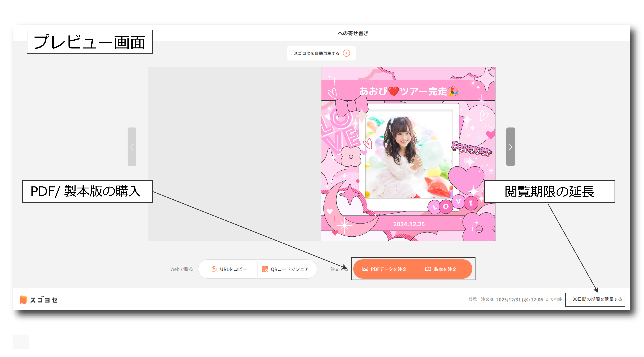Click the auto-play circle play icon
Screen dimensions: 644x357
[x=346, y=53]
